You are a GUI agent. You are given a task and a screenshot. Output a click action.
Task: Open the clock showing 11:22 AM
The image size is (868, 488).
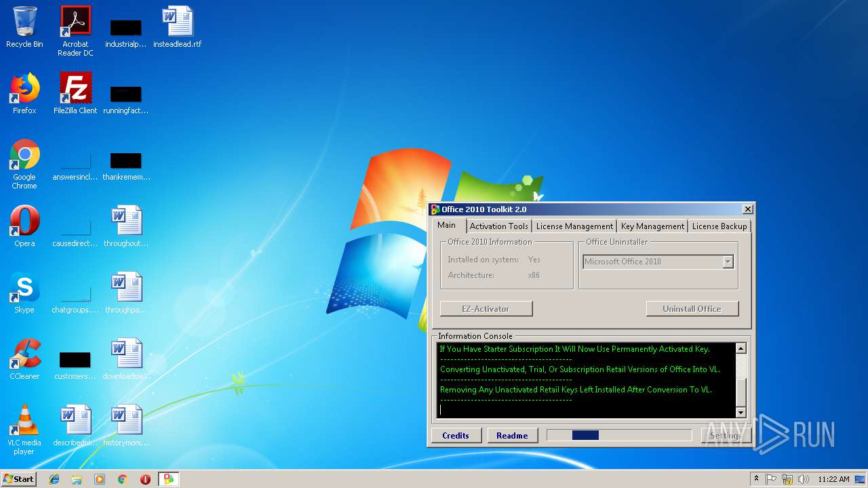click(x=833, y=479)
